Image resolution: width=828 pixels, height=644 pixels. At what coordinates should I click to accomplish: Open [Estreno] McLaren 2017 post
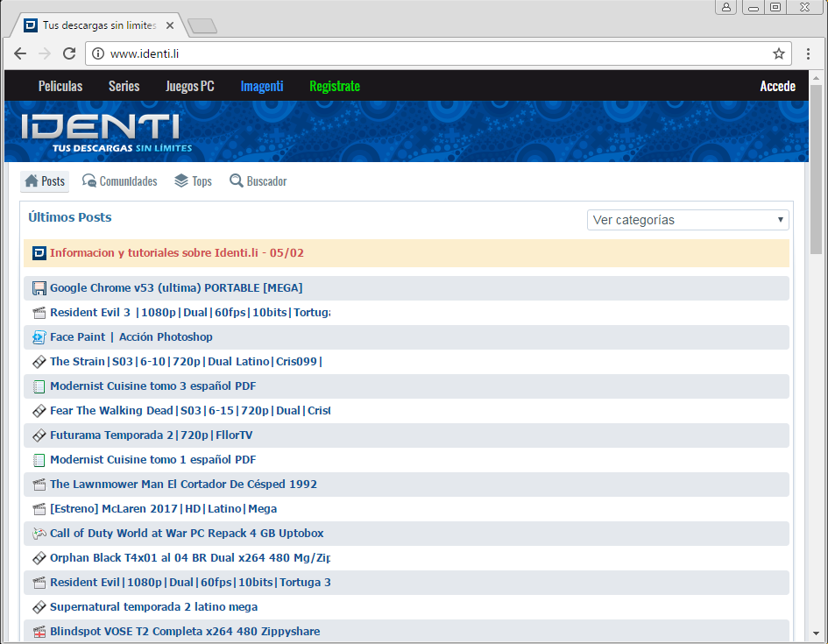click(x=164, y=509)
